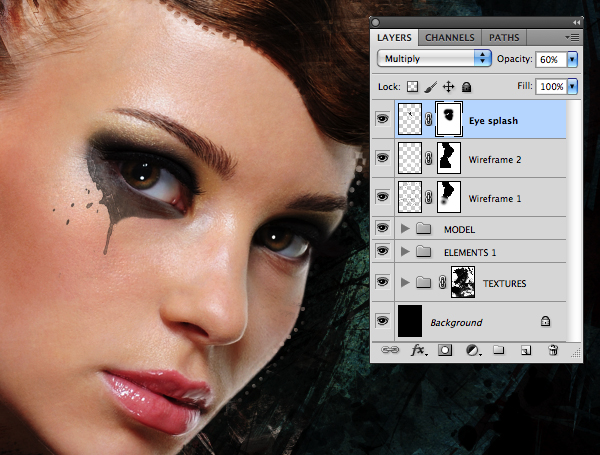Switch to the Layers tab
600x455 pixels.
(394, 38)
